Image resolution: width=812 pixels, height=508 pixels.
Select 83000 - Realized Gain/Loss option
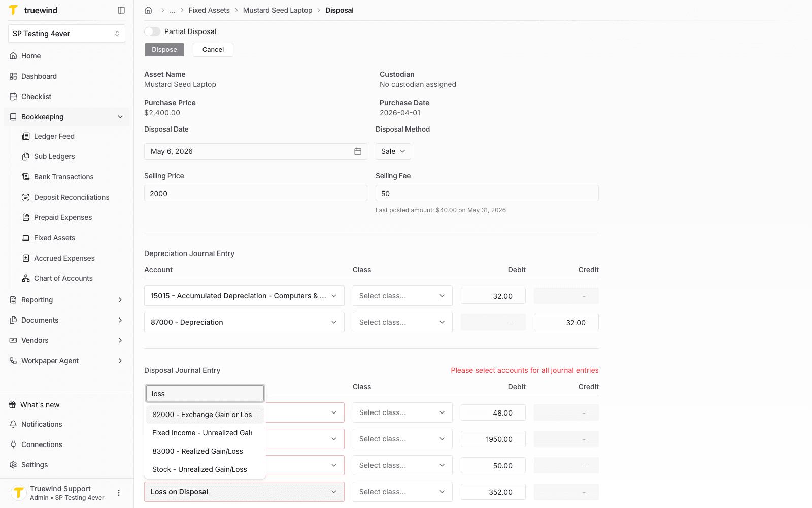click(205, 451)
